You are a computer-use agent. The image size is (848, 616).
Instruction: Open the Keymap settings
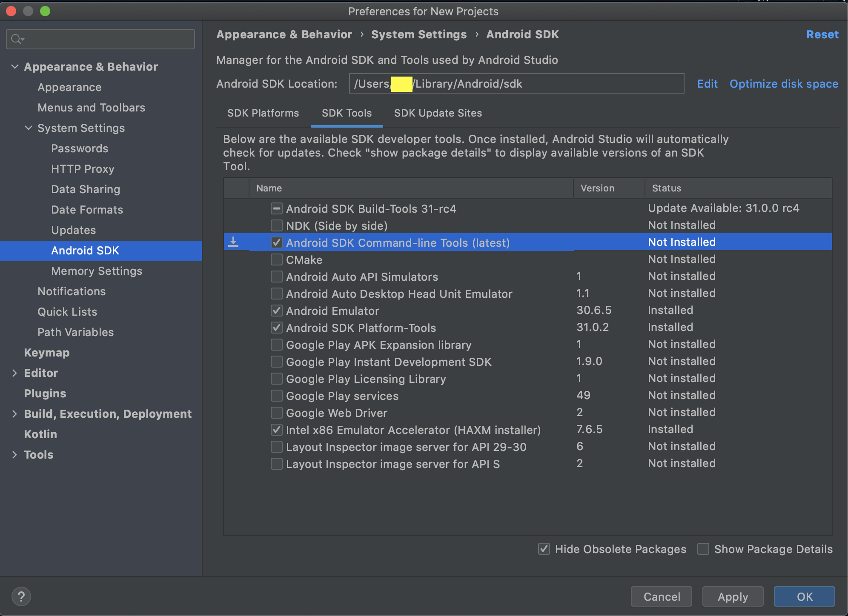pos(47,353)
